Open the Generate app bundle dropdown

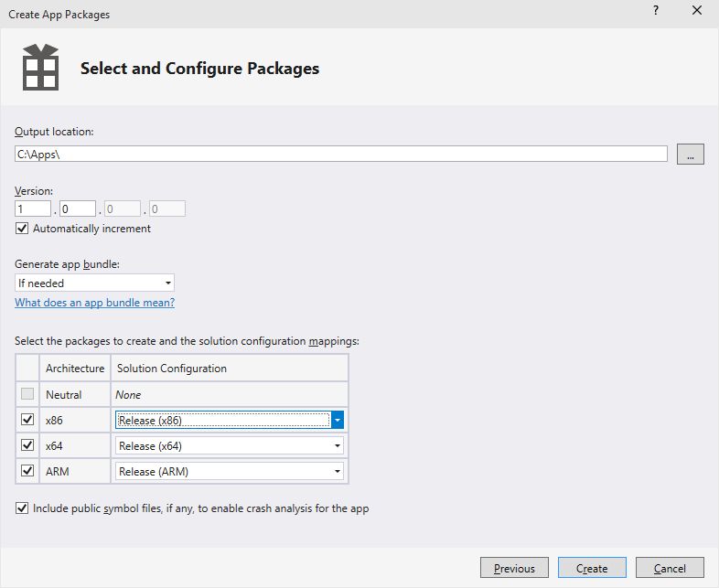pyautogui.click(x=94, y=283)
